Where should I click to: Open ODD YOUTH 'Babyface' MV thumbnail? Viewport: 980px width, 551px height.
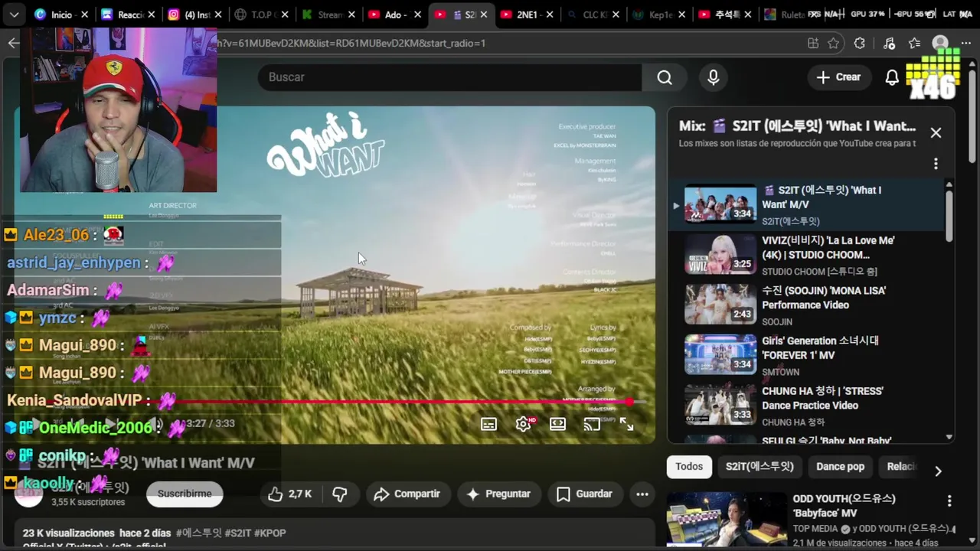tap(726, 520)
